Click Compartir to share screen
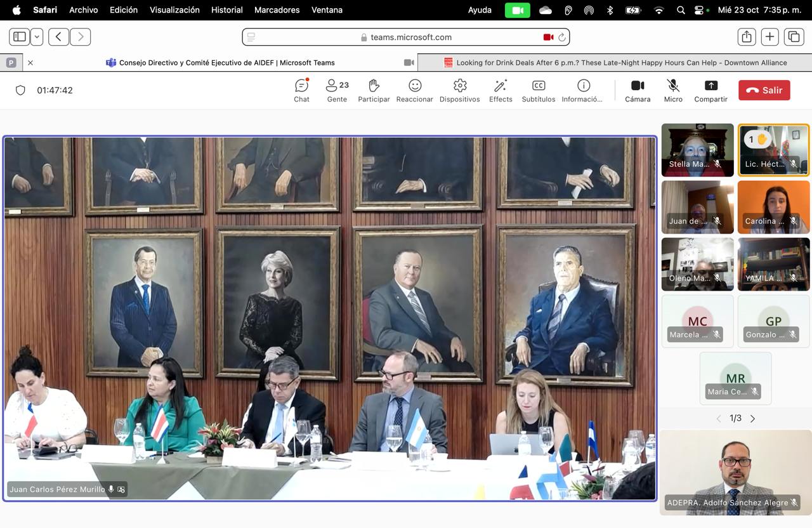812x528 pixels. pos(710,90)
